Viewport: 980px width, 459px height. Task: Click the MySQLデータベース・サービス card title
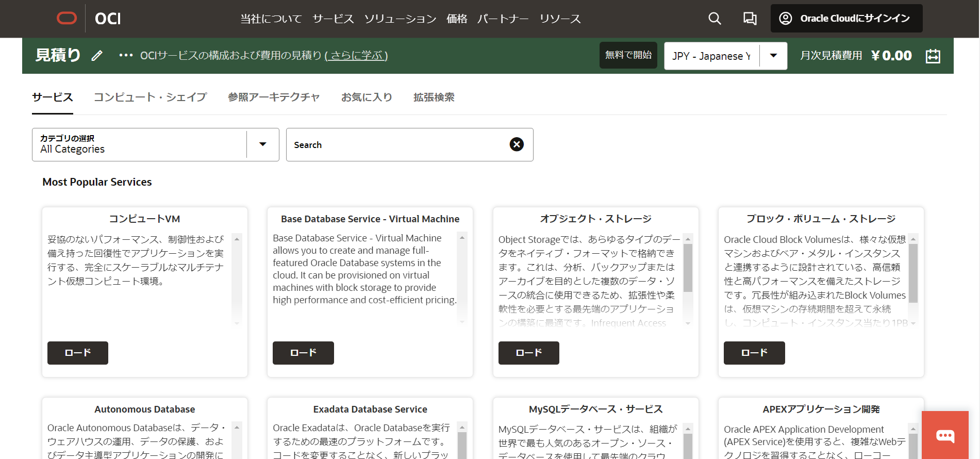(596, 409)
